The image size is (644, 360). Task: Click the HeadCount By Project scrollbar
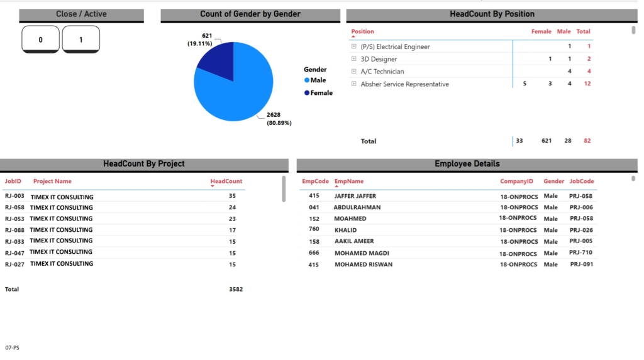[x=284, y=189]
